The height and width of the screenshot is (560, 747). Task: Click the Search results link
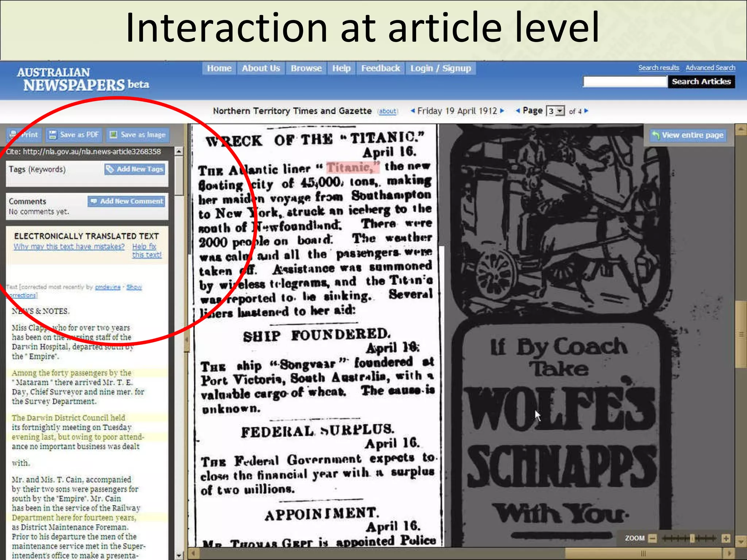(x=658, y=68)
